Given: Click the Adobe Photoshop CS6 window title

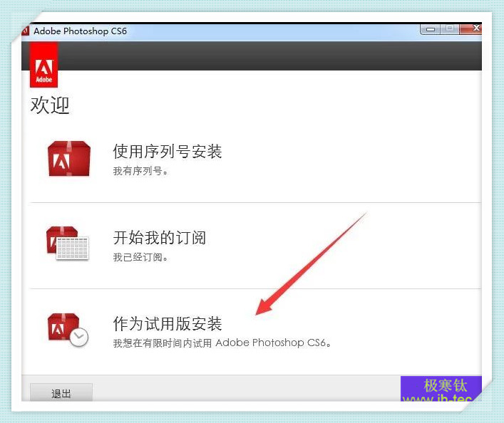Looking at the screenshot, I should coord(80,31).
